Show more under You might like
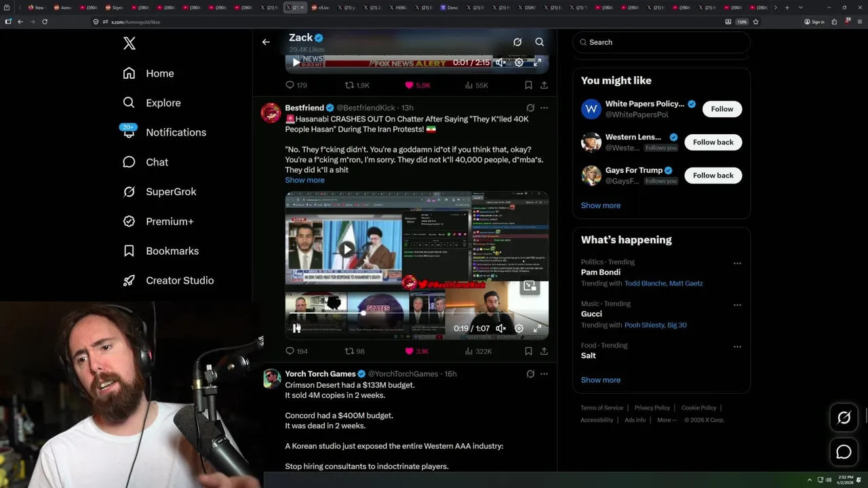 click(x=600, y=205)
